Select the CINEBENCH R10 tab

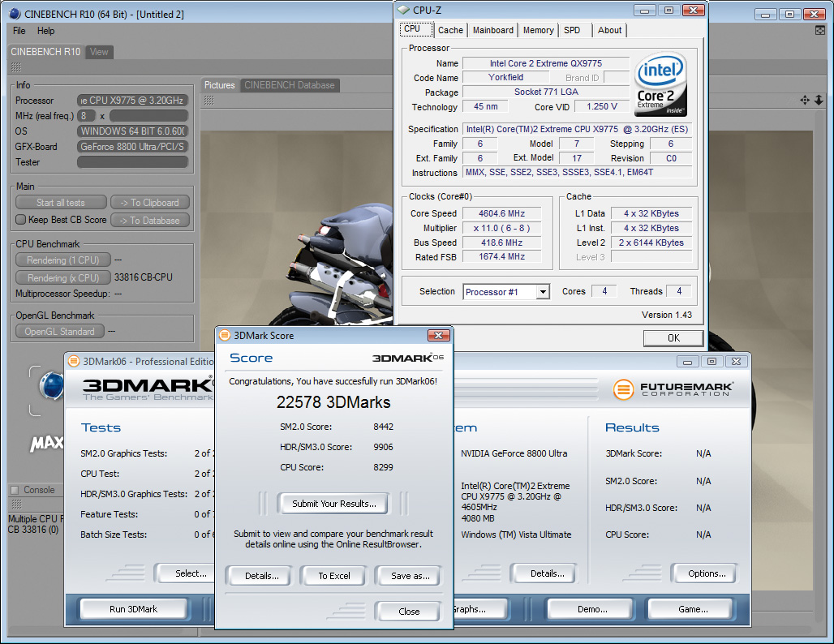pos(45,52)
